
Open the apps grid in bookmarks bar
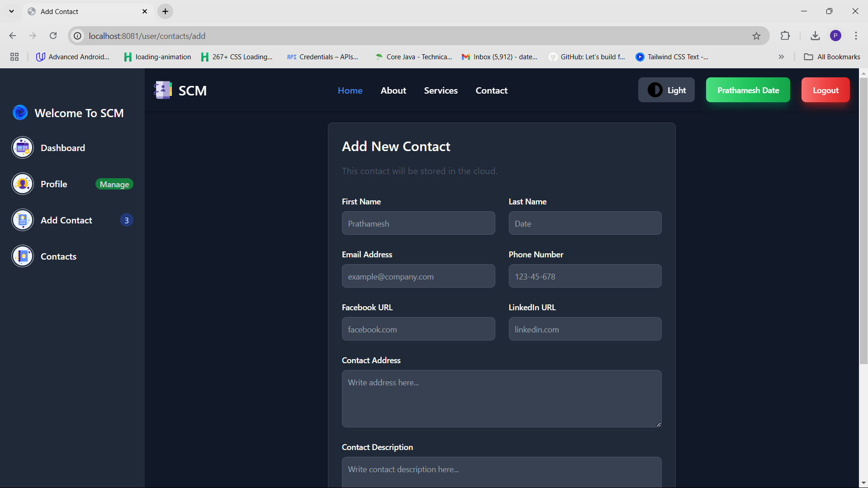coord(14,57)
